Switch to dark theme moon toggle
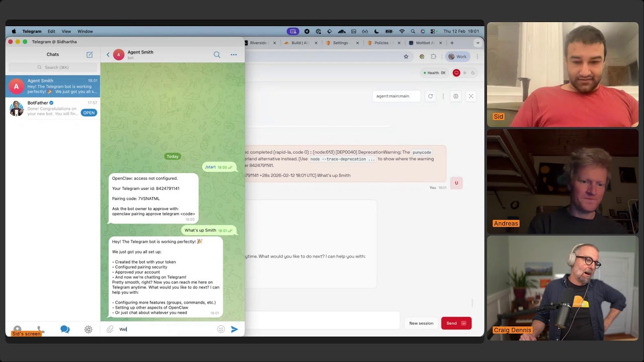644x362 pixels. pos(473,73)
